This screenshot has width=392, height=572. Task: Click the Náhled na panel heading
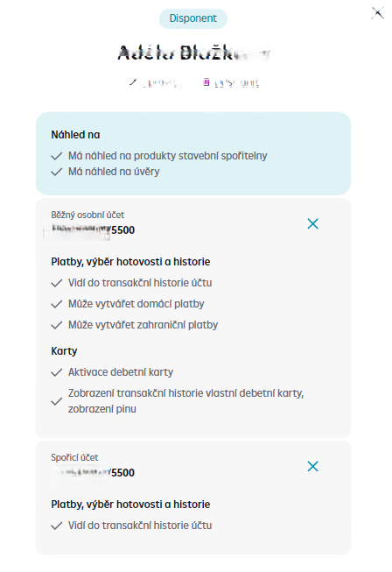75,135
